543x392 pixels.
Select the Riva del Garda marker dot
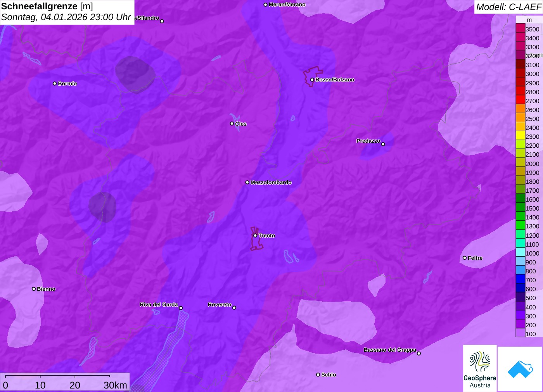pyautogui.click(x=181, y=308)
